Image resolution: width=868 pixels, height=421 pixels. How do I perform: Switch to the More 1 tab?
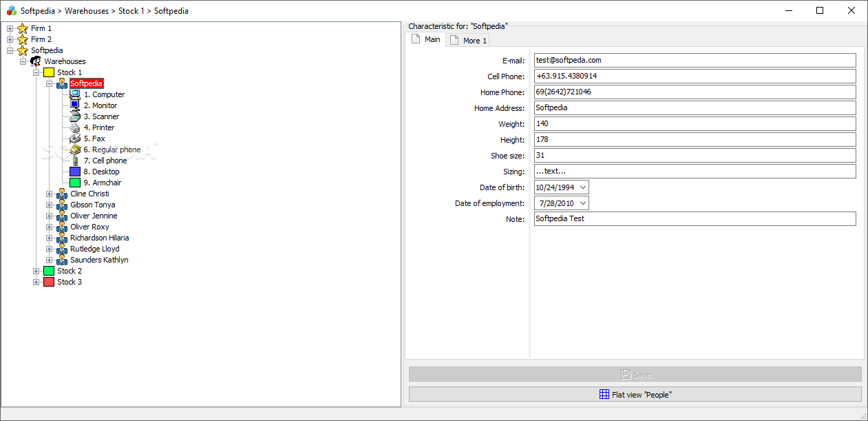468,41
